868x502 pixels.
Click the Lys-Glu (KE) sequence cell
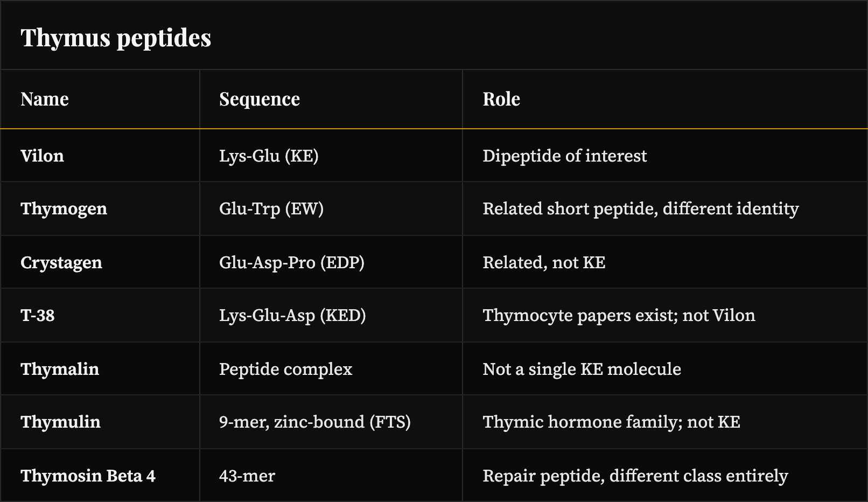(x=331, y=156)
